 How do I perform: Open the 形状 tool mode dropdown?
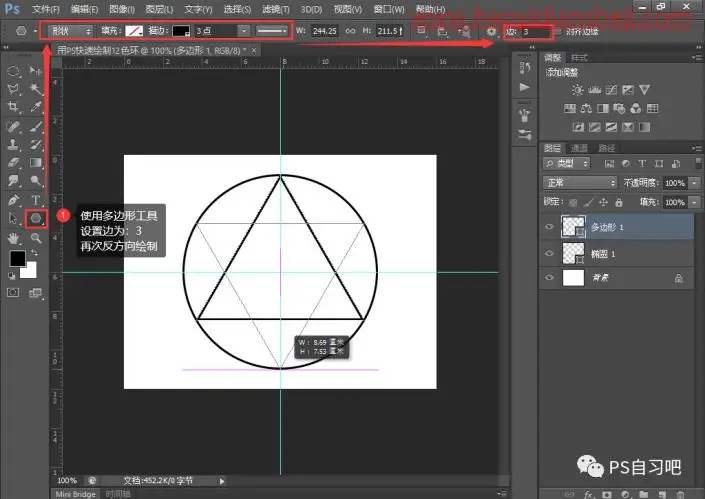tap(70, 31)
